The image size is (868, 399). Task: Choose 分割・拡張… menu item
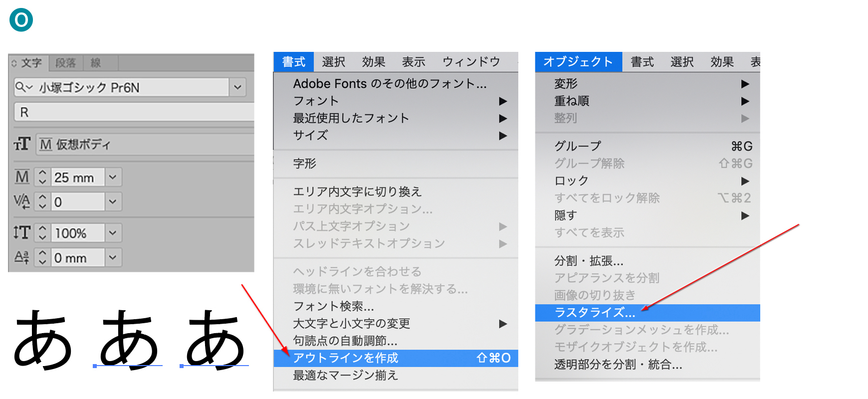[648, 261]
